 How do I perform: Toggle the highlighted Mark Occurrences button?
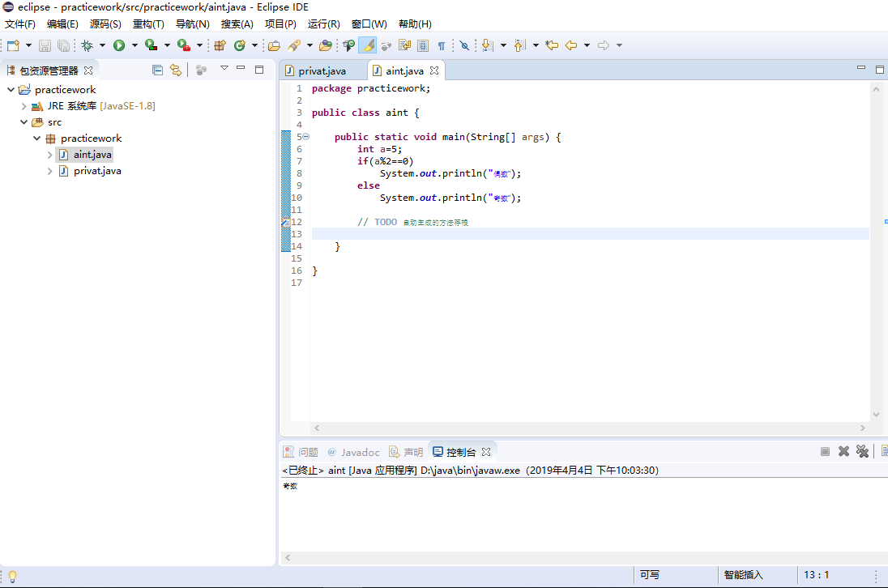tap(367, 45)
